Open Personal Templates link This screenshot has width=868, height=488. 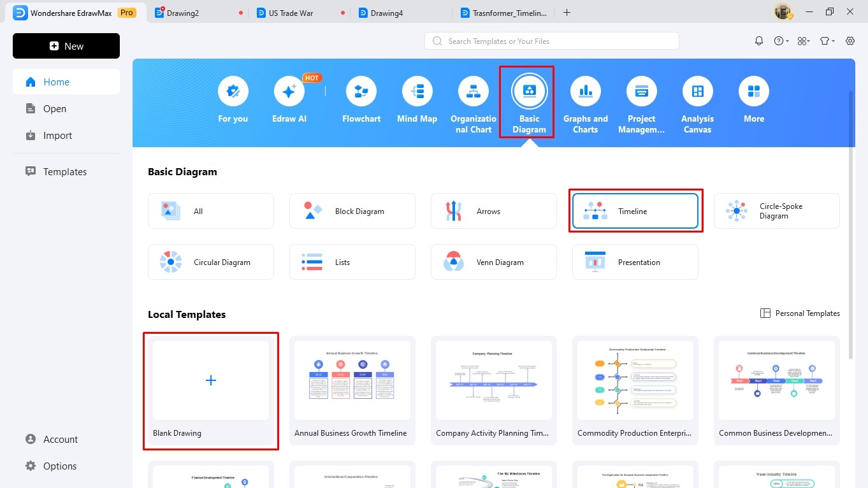coord(800,313)
